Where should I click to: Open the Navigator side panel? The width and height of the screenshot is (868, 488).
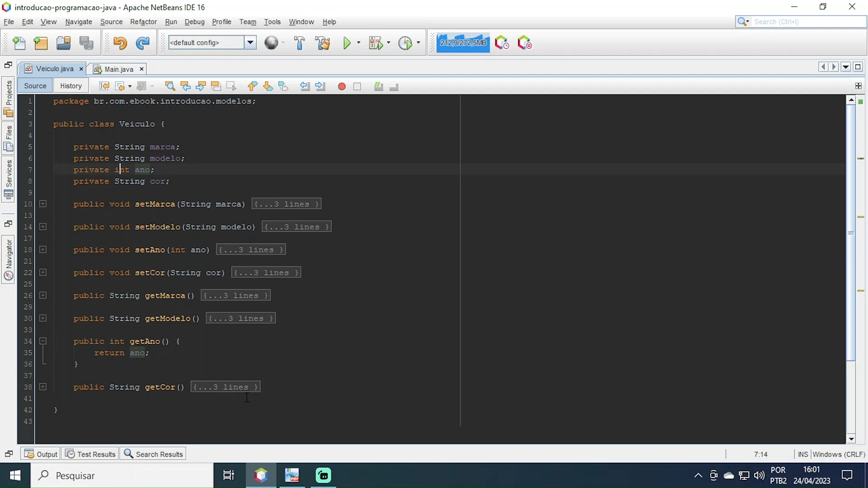point(9,259)
